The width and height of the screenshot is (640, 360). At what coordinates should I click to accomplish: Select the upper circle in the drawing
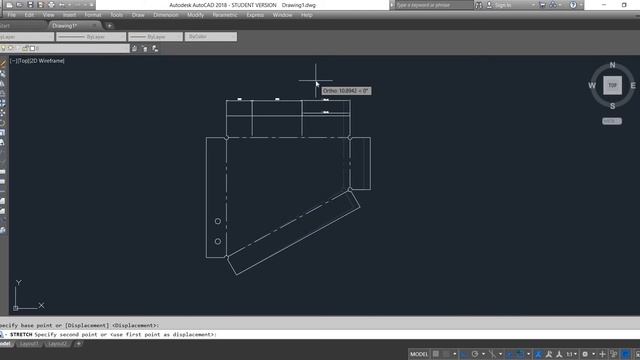218,221
